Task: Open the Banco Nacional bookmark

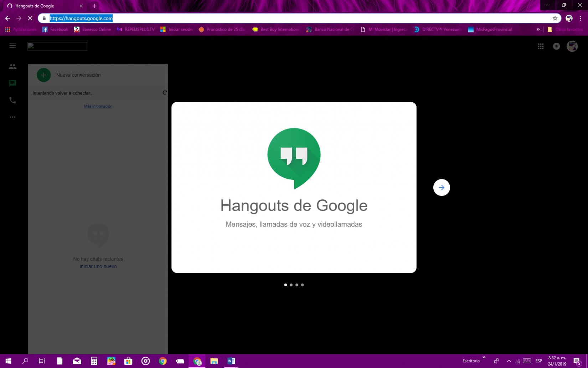Action: tap(330, 30)
